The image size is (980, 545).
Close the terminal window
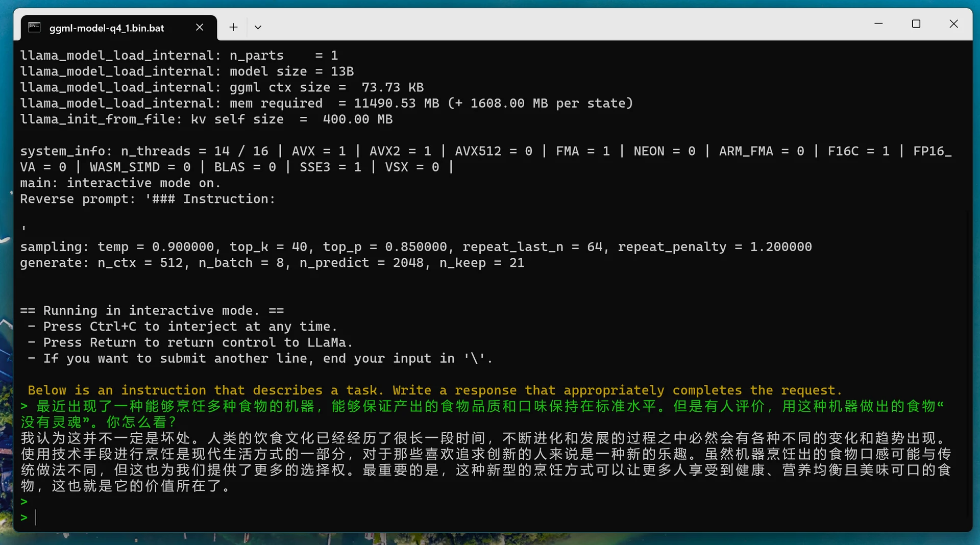954,23
